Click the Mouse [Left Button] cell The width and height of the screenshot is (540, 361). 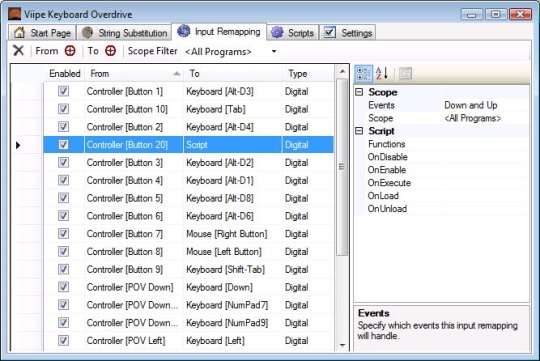click(233, 251)
